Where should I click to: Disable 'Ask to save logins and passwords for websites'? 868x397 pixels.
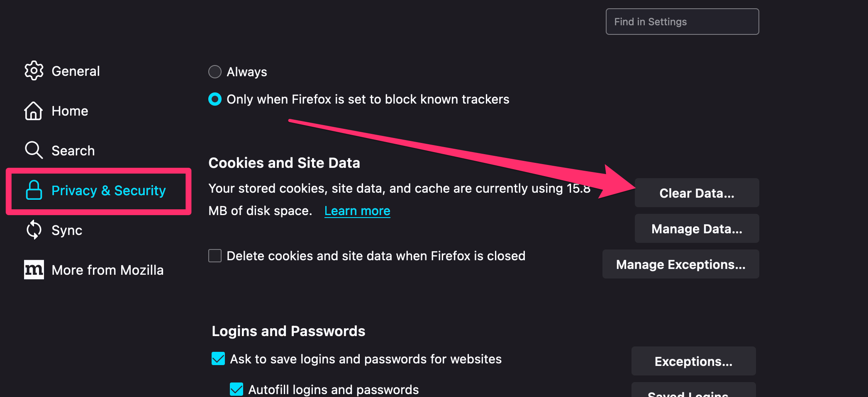[x=217, y=359]
